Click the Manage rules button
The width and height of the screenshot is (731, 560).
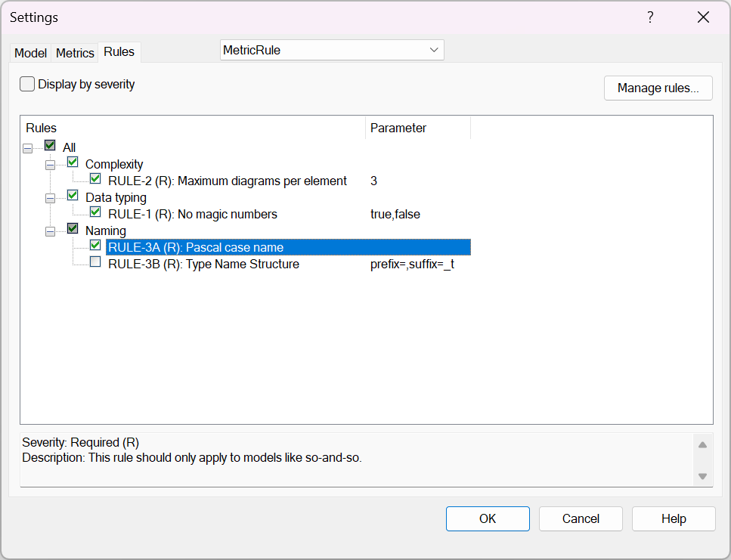658,88
